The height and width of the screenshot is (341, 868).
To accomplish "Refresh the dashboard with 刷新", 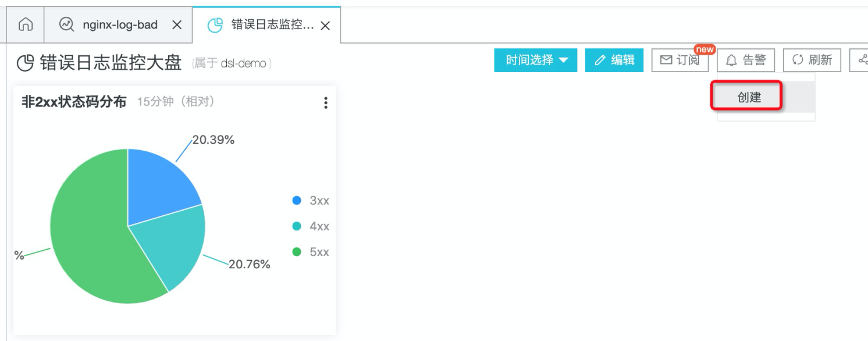I will (x=812, y=60).
